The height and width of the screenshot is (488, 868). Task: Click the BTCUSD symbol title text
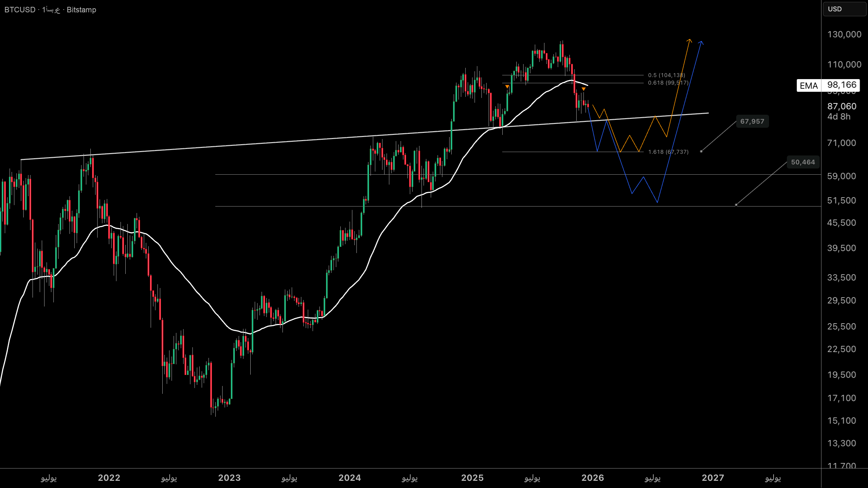[20, 10]
